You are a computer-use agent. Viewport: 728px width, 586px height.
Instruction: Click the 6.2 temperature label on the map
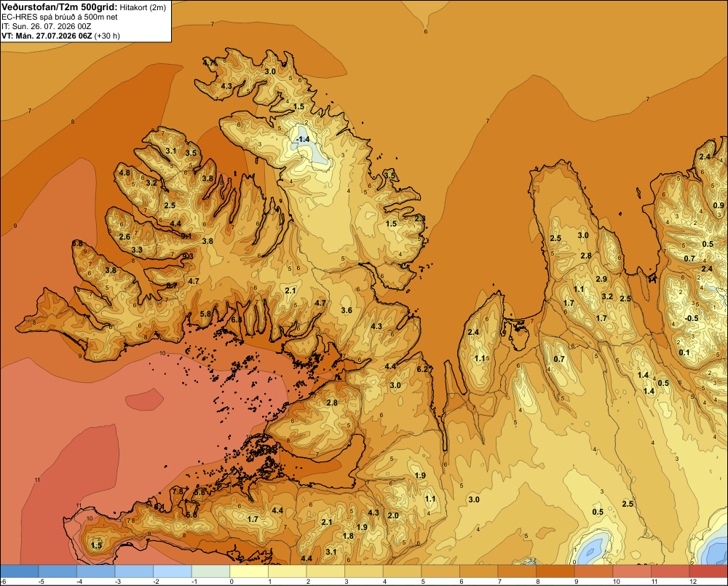pyautogui.click(x=422, y=369)
